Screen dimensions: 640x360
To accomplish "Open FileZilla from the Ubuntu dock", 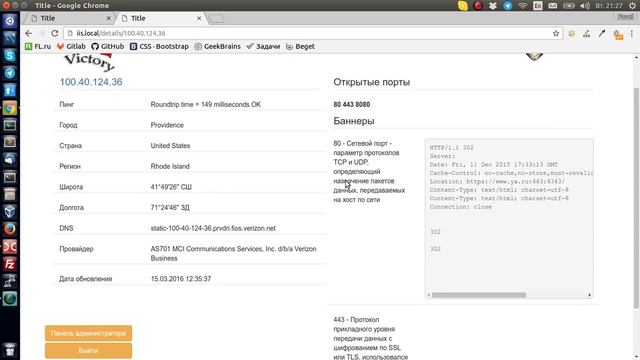I will (10, 264).
